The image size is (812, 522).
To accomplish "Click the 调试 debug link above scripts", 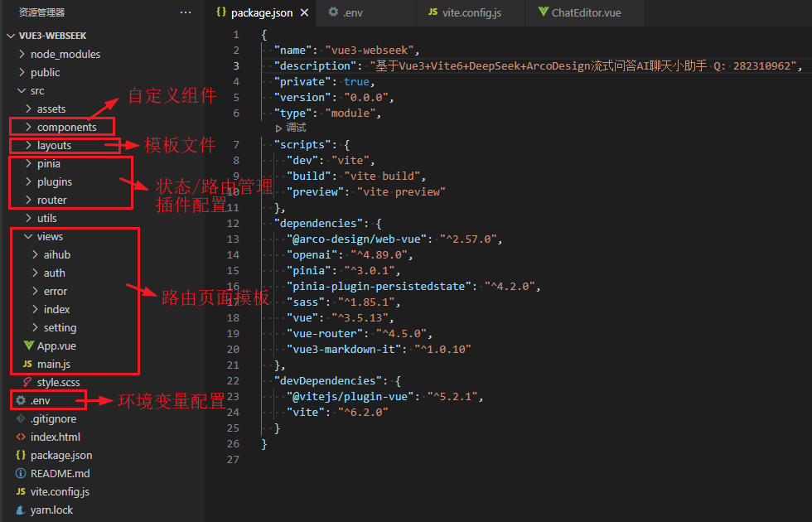I will pyautogui.click(x=294, y=128).
